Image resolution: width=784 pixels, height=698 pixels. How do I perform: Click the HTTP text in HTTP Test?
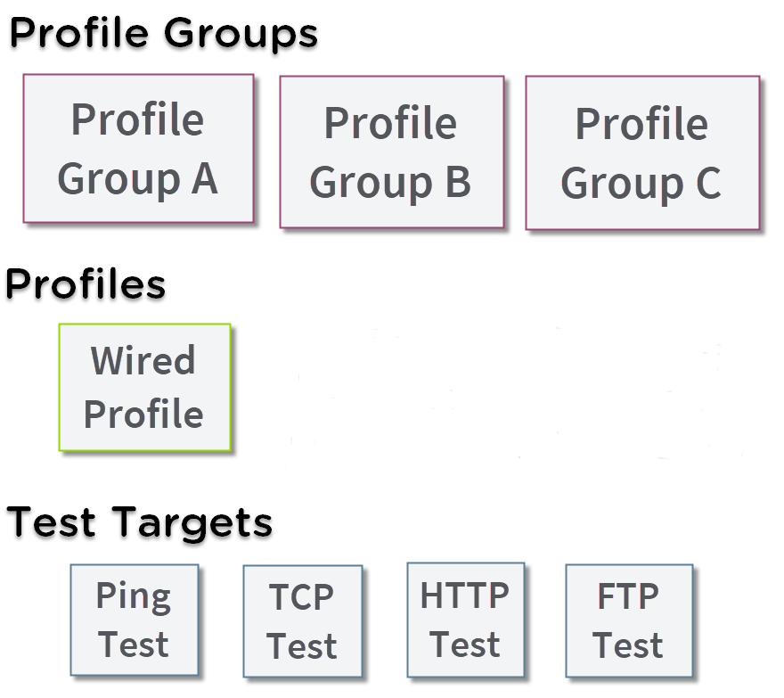[x=464, y=595]
